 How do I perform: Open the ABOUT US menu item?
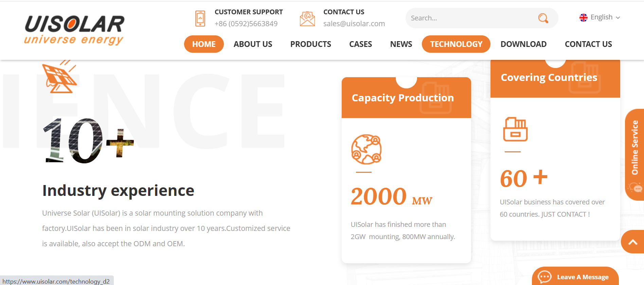253,44
